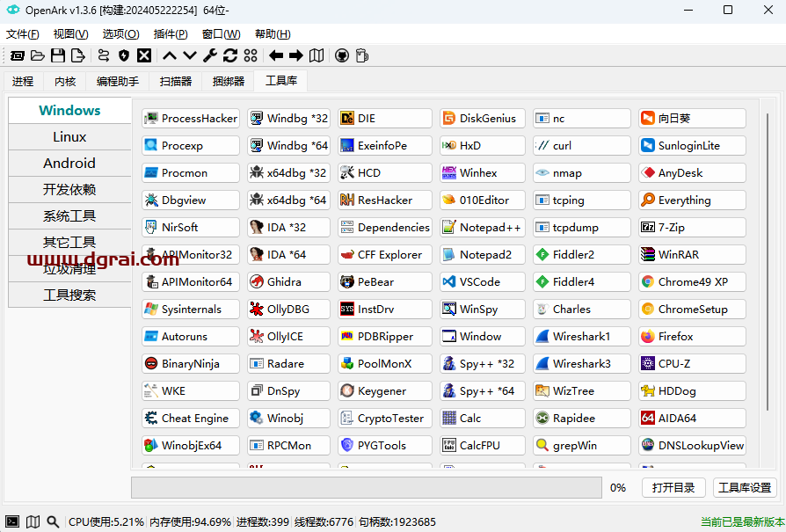Open VSCode from the tool list
Screen dimensions: 786x532
click(483, 281)
